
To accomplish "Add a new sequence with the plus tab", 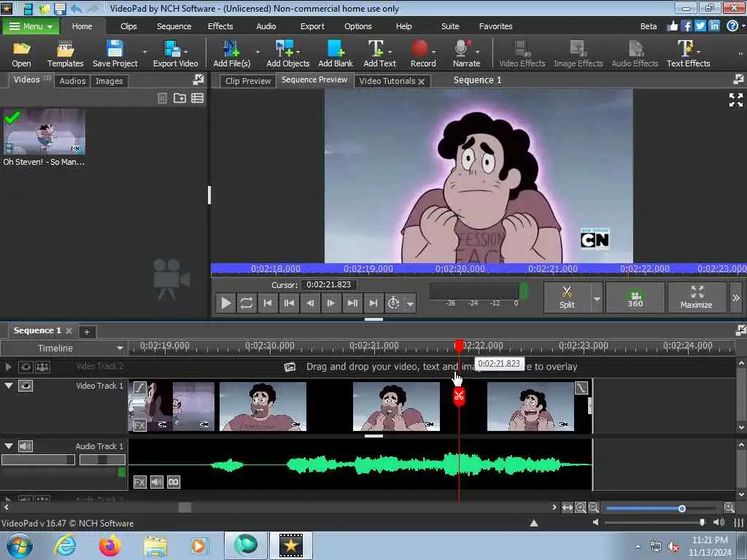I will 87,332.
